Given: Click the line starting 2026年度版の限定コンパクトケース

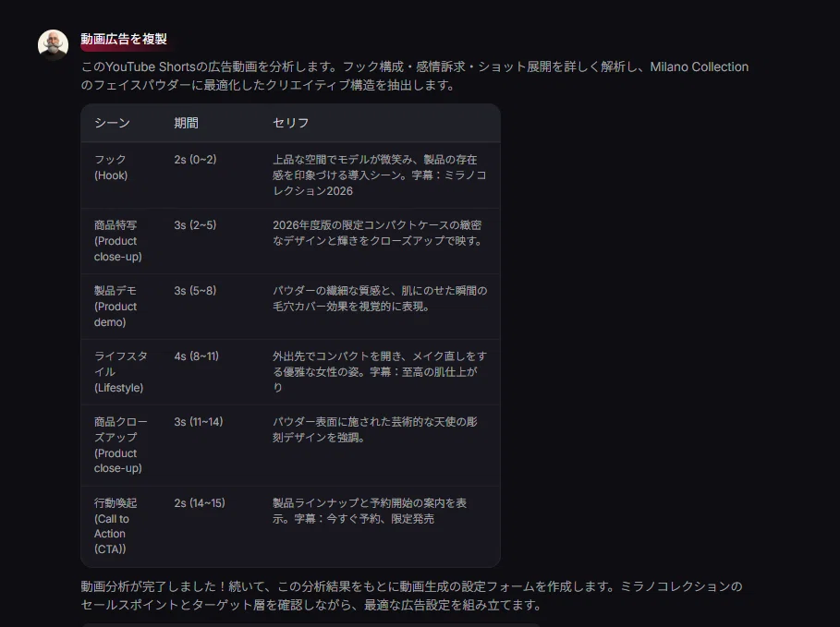Looking at the screenshot, I should point(377,225).
